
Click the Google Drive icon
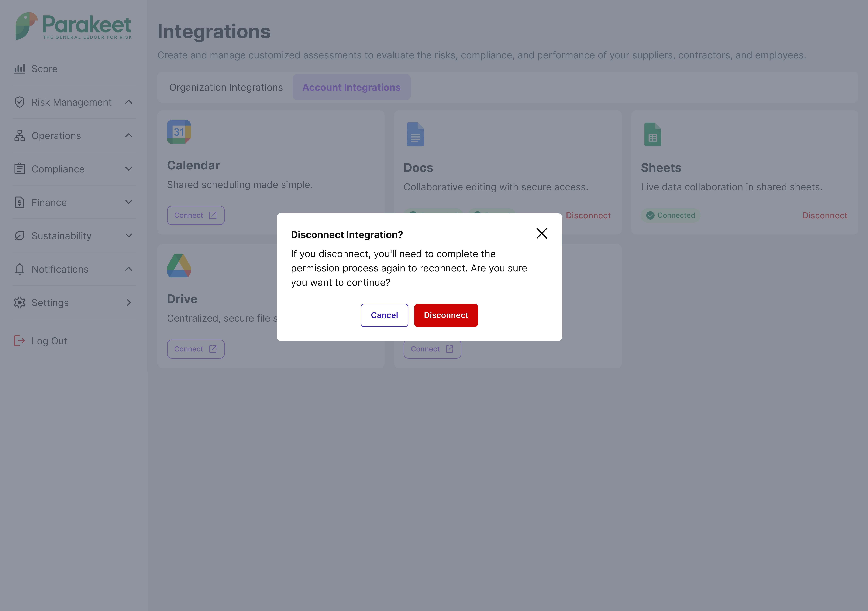pos(179,266)
